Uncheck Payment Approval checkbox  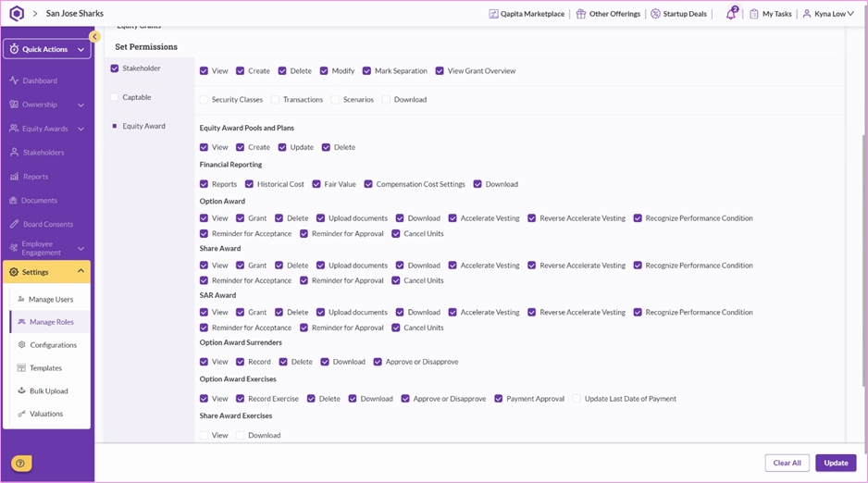(498, 399)
